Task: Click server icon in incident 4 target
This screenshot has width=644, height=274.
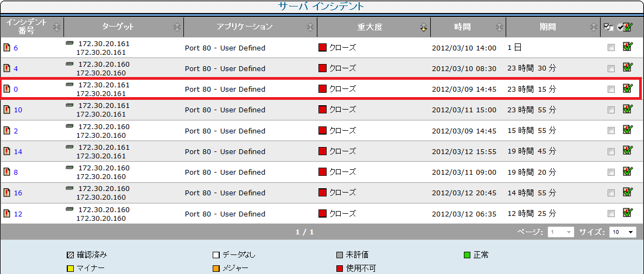Action: (x=69, y=63)
